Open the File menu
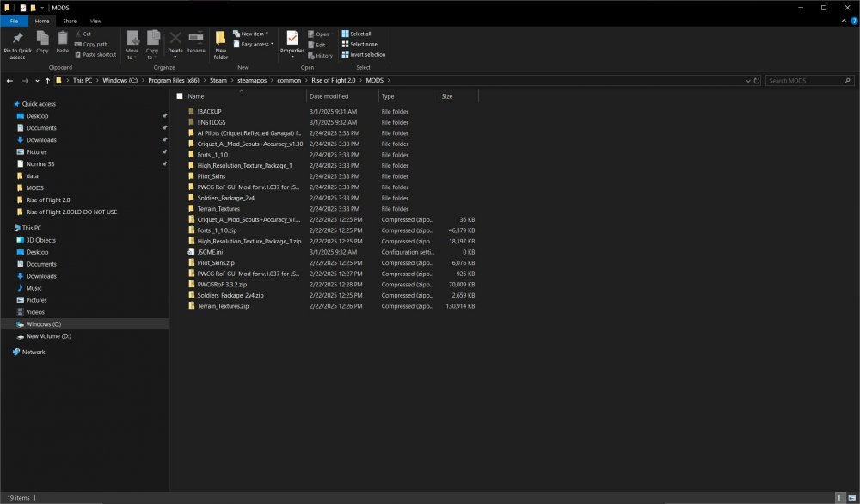Screen dimensions: 860x504 point(15,21)
